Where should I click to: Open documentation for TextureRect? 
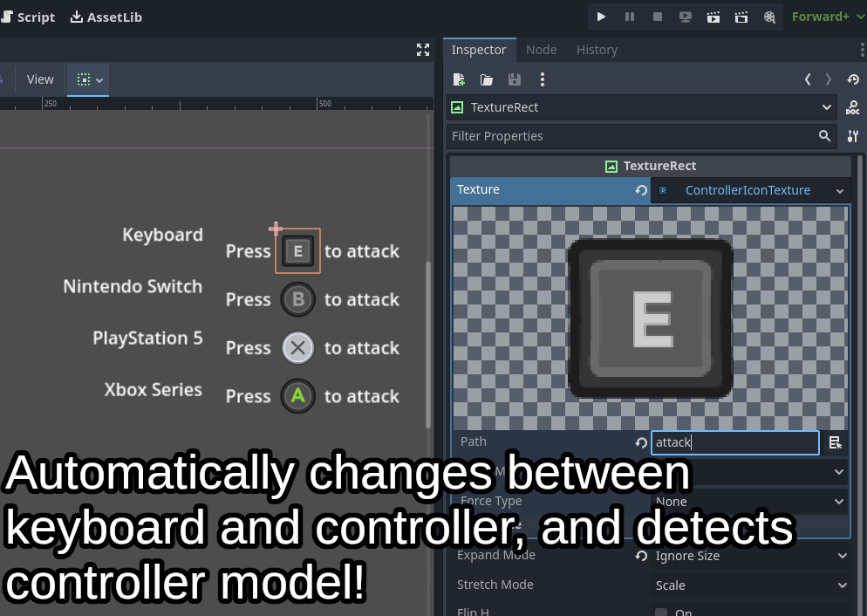pyautogui.click(x=853, y=107)
